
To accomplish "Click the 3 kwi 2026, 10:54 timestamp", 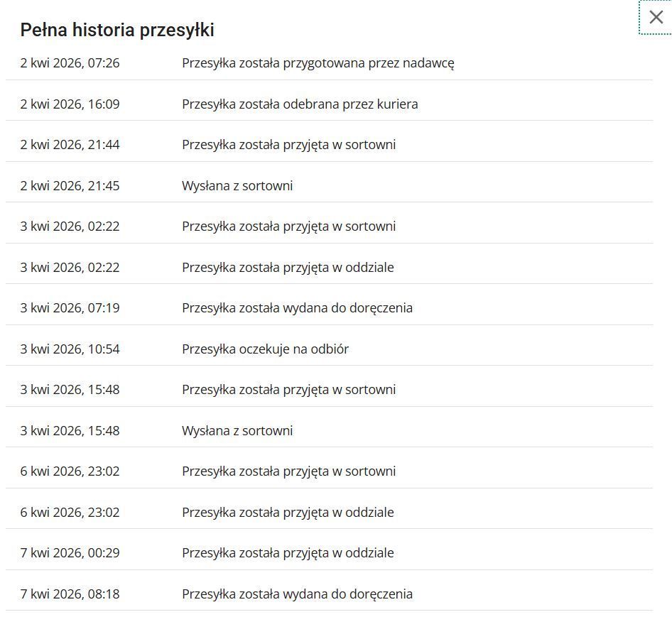I will coord(70,349).
